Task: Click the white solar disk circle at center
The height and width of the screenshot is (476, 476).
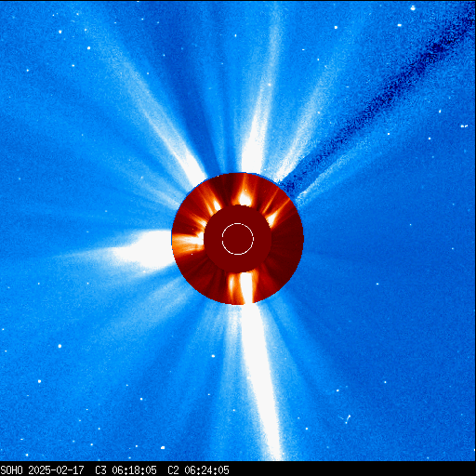Action: [x=238, y=239]
